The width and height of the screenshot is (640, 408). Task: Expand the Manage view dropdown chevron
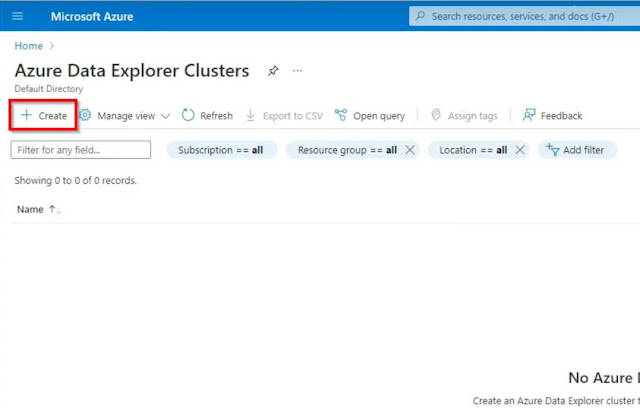tap(165, 116)
